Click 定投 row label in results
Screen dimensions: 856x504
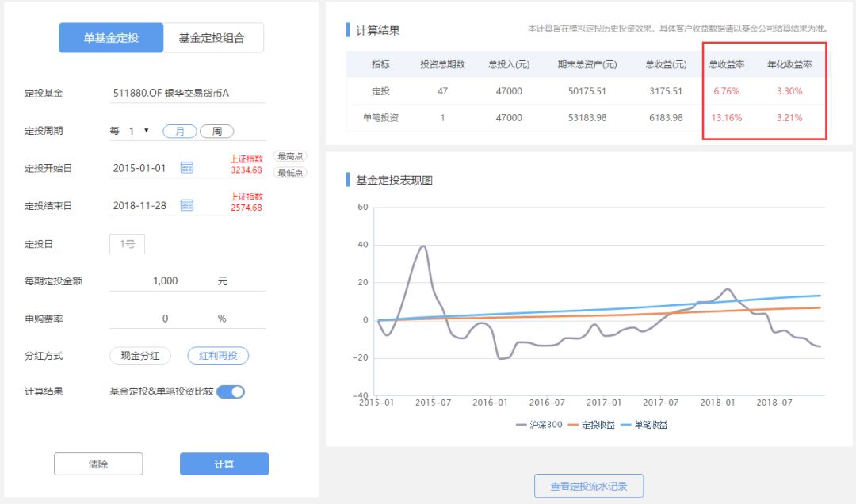pos(380,91)
